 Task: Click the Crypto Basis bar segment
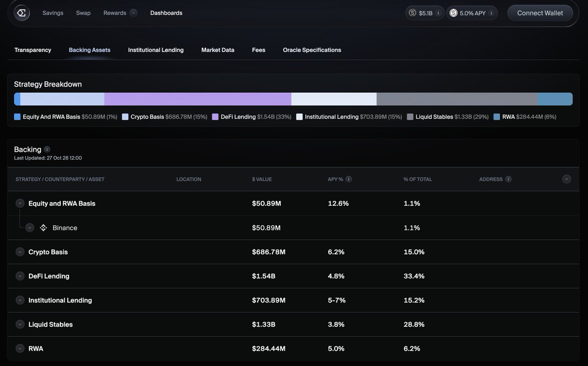pyautogui.click(x=62, y=99)
